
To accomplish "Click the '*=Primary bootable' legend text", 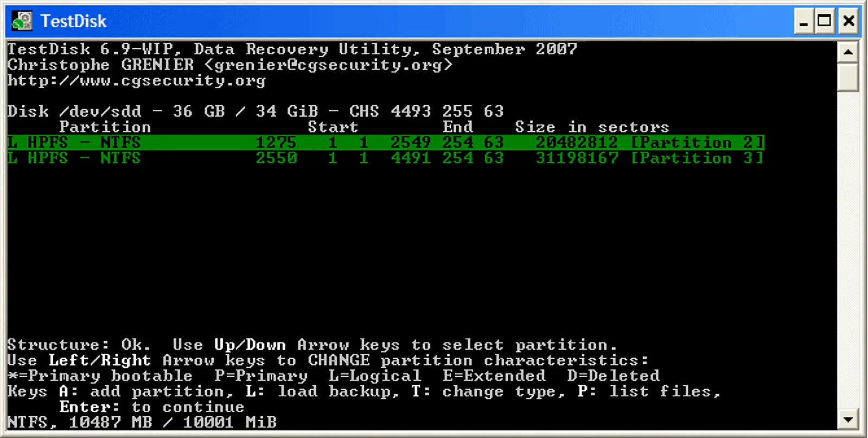I will pyautogui.click(x=100, y=376).
